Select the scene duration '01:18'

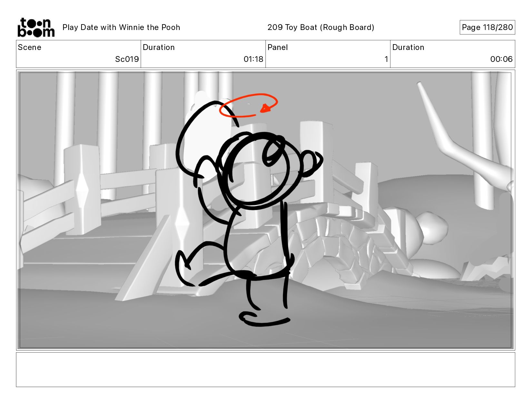point(253,59)
